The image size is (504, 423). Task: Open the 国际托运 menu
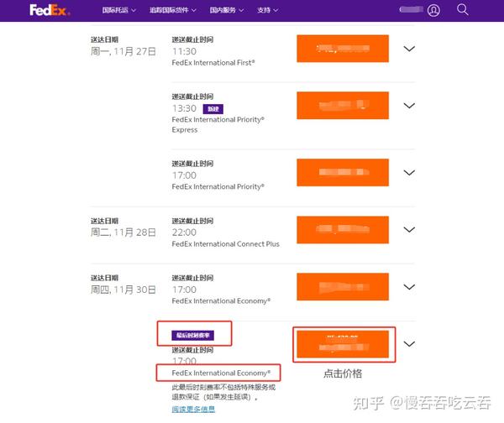point(119,10)
